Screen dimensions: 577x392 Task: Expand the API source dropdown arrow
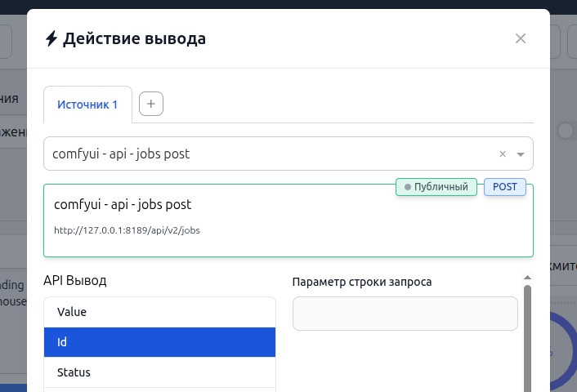(x=521, y=154)
